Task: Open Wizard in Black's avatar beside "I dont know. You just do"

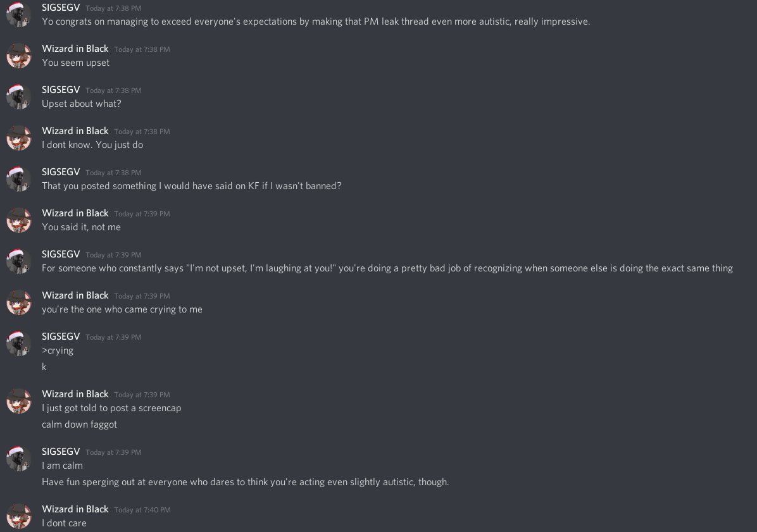Action: (19, 138)
